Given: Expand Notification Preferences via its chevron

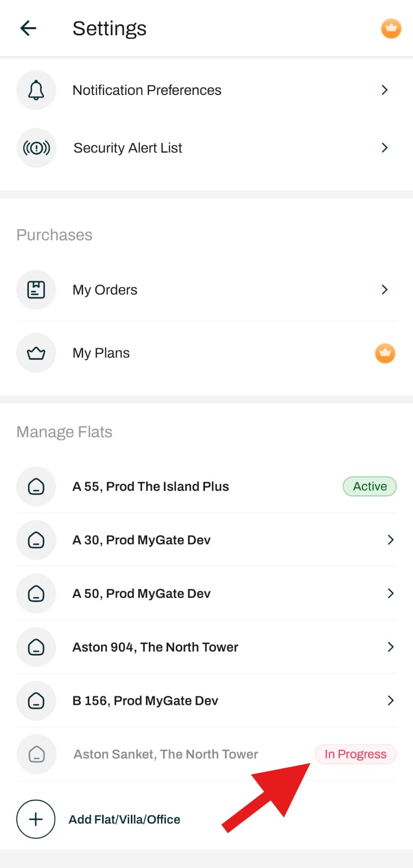Looking at the screenshot, I should coord(384,90).
